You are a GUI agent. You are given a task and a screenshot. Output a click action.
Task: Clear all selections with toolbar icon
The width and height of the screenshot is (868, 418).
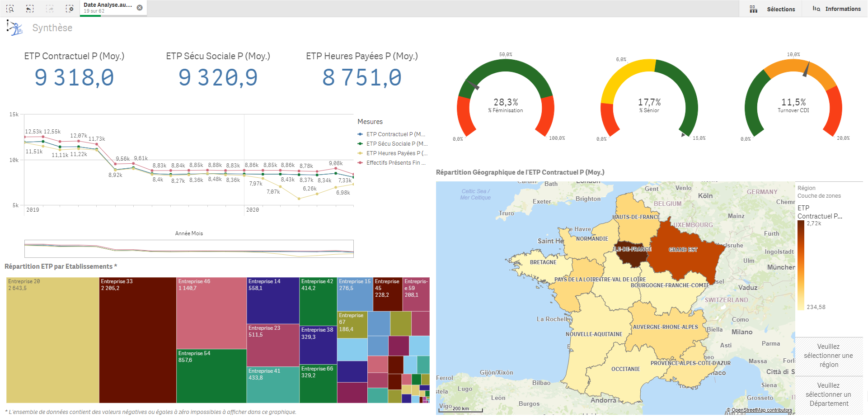tap(69, 9)
